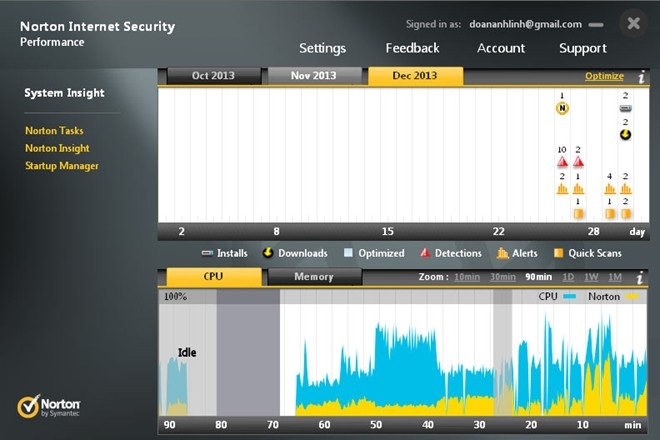Click the Norton product icon with count 1

pyautogui.click(x=562, y=109)
